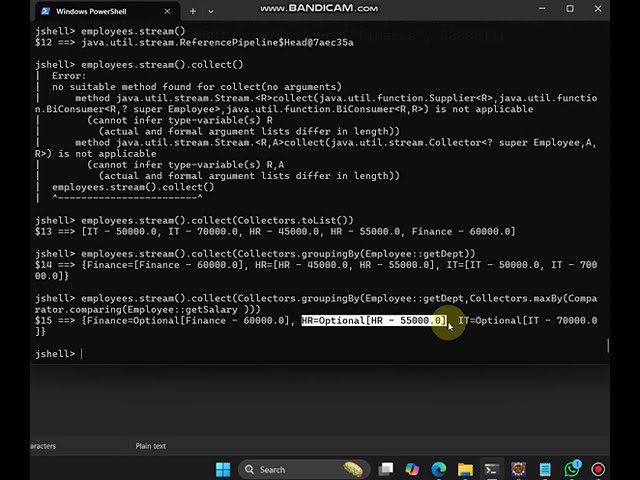This screenshot has height=480, width=640.
Task: Open Bandicam recorder taskbar icon
Action: pyautogui.click(x=598, y=469)
